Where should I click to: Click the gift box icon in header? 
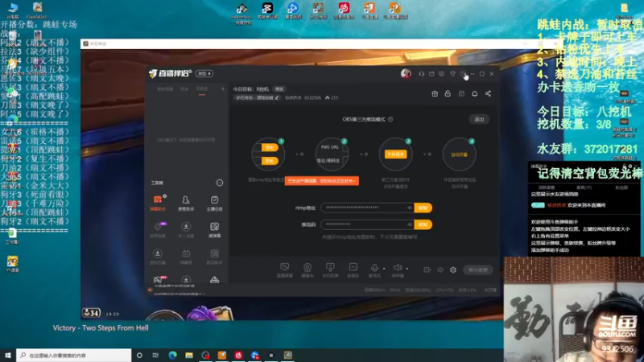click(435, 93)
